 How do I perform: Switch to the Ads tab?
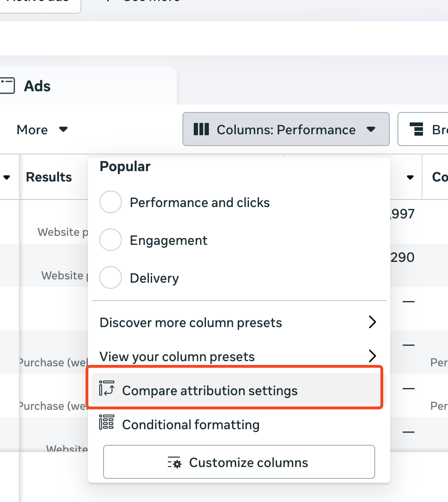point(37,86)
